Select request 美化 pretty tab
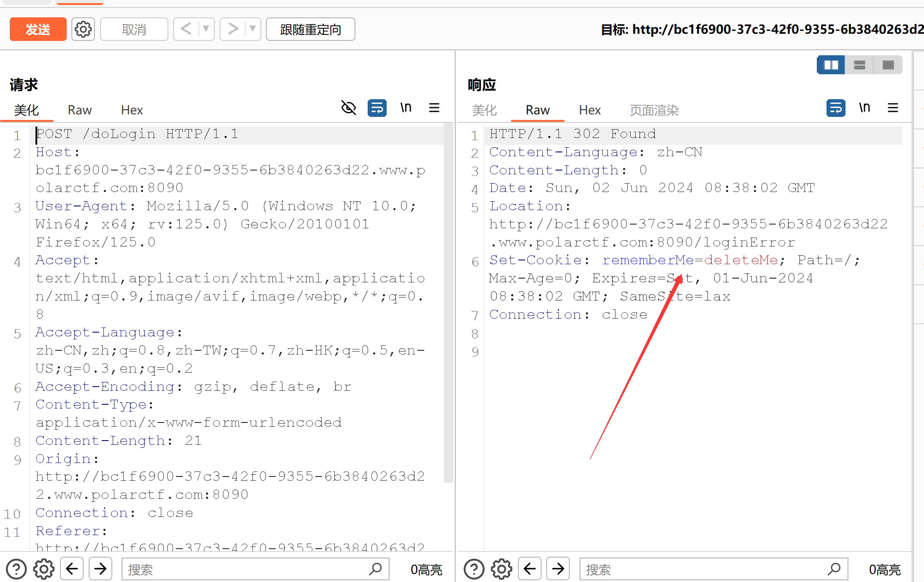 (27, 110)
